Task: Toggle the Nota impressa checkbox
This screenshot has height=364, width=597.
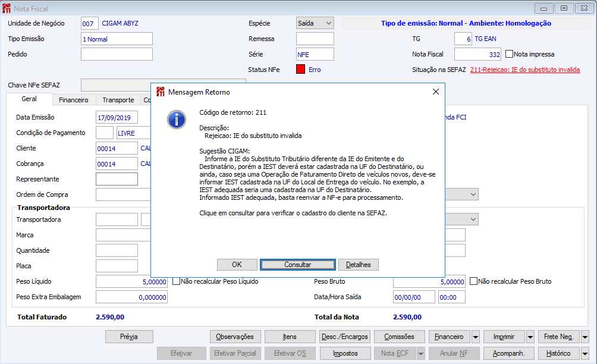Action: click(x=509, y=54)
